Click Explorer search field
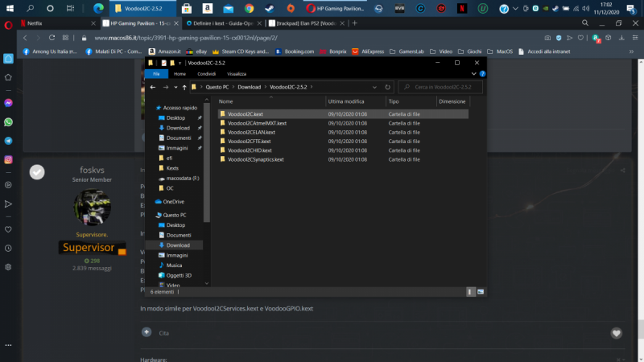This screenshot has height=362, width=644. [440, 87]
